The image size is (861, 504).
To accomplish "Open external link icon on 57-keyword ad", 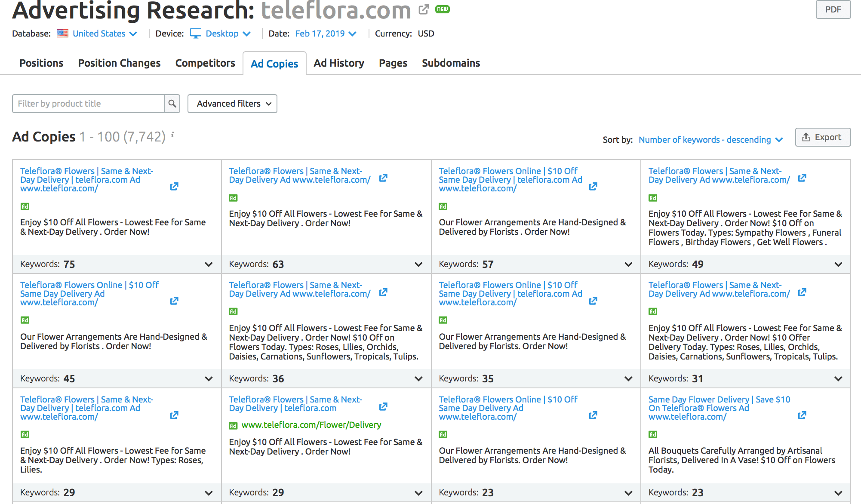I will tap(593, 186).
